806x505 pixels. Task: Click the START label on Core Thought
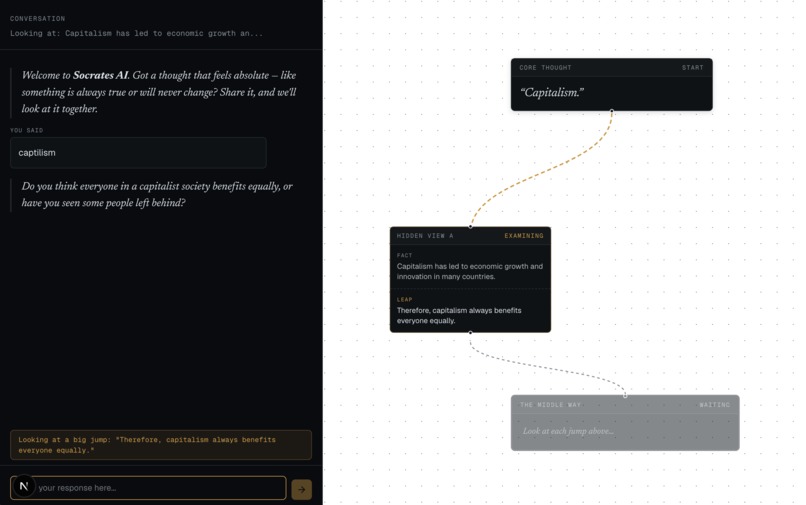[x=692, y=67]
